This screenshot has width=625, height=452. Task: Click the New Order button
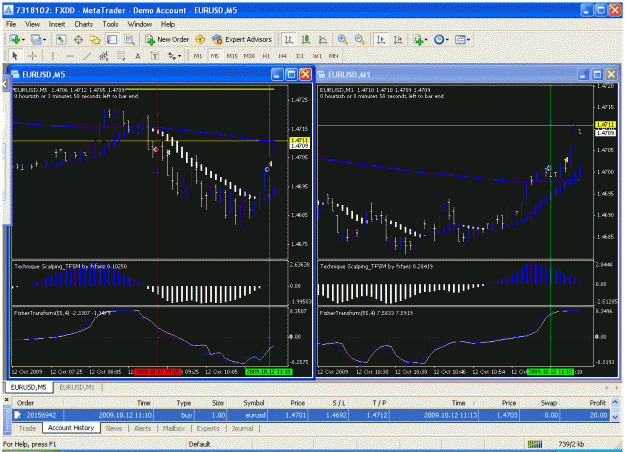click(x=167, y=39)
